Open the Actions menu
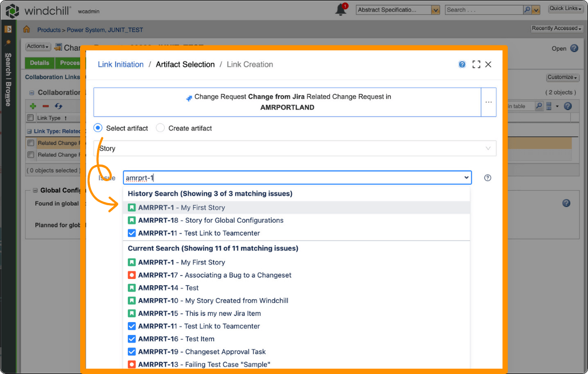 (x=36, y=46)
